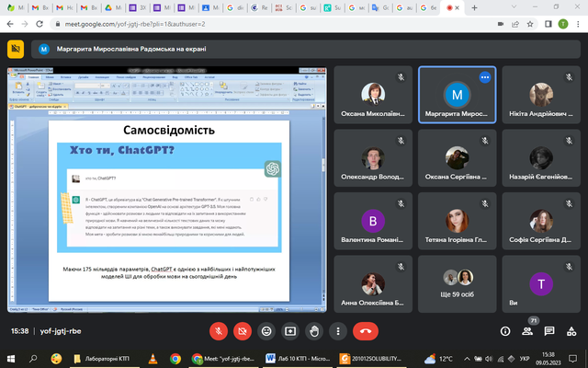Unmute the microphone in Meet
Viewport: 588px width, 368px height.
point(219,330)
